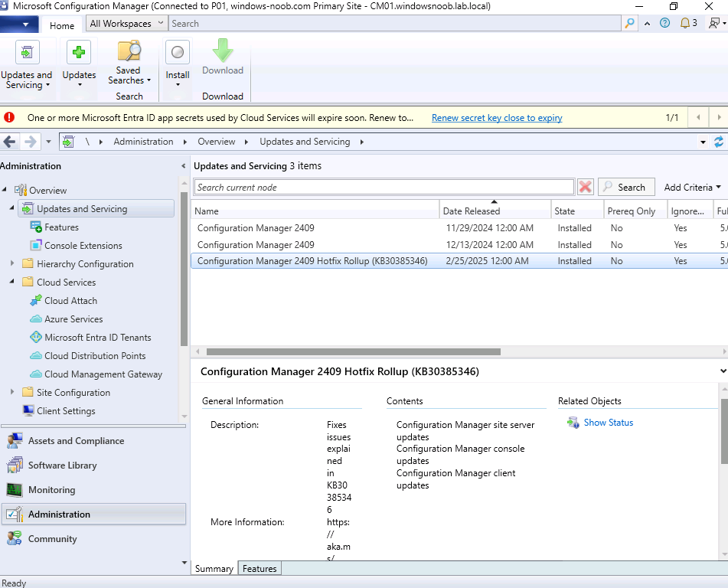
Task: Click the green plus Updates ribbon icon
Action: point(79,52)
